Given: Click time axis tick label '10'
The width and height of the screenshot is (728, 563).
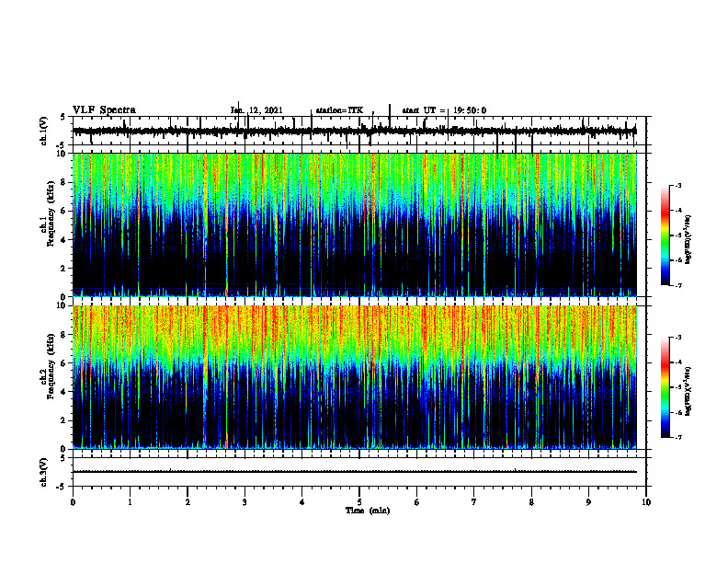Looking at the screenshot, I should 646,502.
